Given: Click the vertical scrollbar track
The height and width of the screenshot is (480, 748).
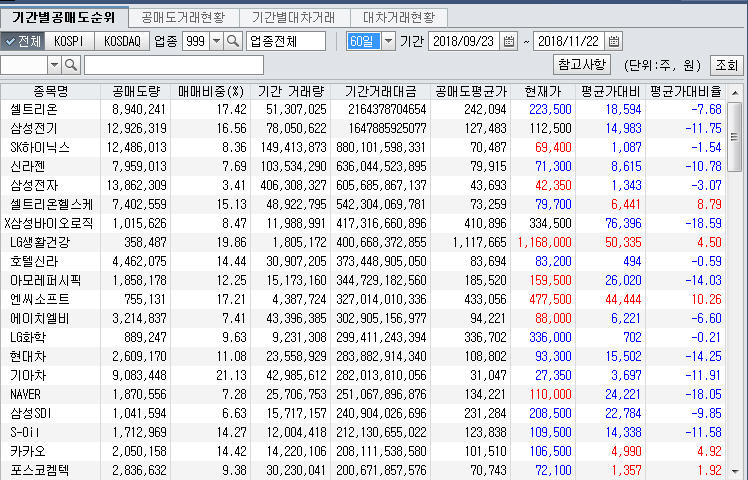Looking at the screenshot, I should pyautogui.click(x=737, y=300).
